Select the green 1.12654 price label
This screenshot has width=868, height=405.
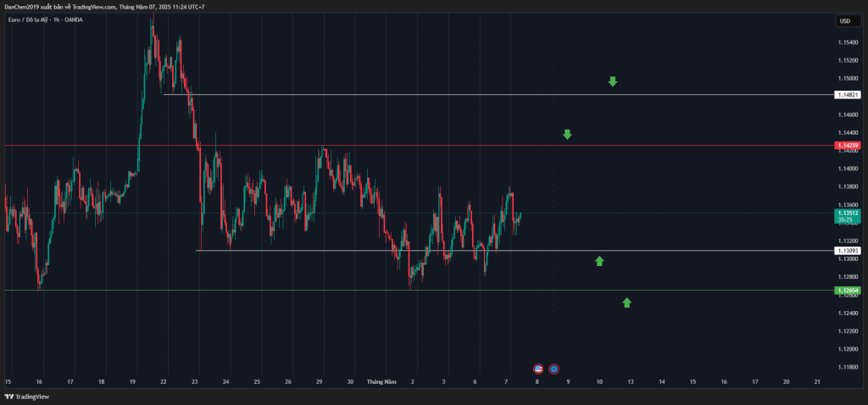tap(848, 290)
